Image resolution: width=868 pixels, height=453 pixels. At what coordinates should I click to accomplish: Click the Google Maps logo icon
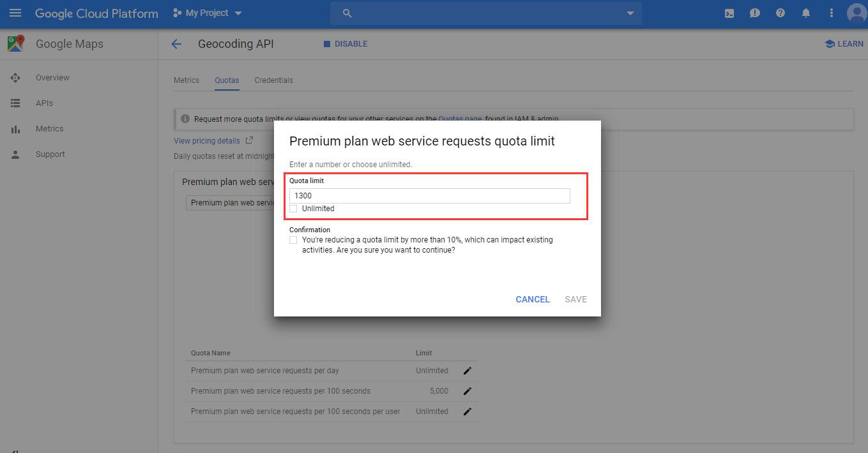[16, 43]
